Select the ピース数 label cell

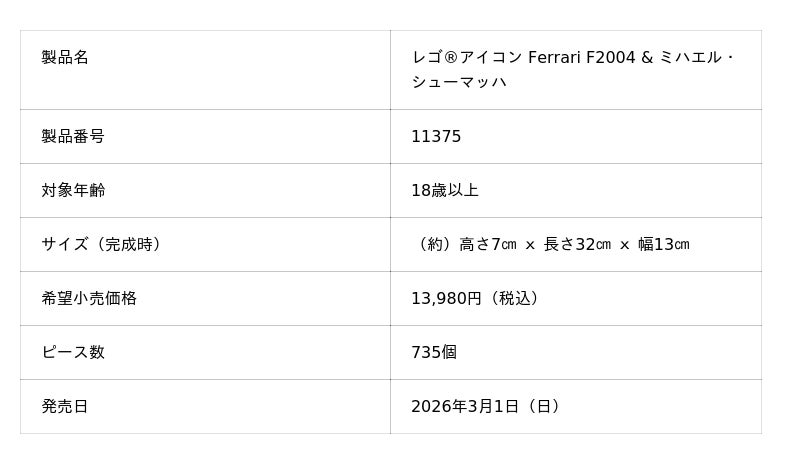[73, 352]
